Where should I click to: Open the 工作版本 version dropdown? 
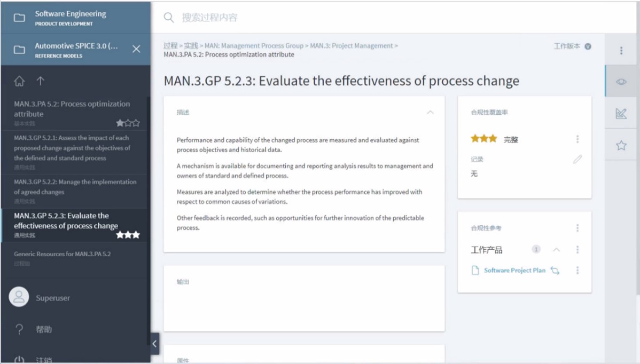click(x=588, y=46)
